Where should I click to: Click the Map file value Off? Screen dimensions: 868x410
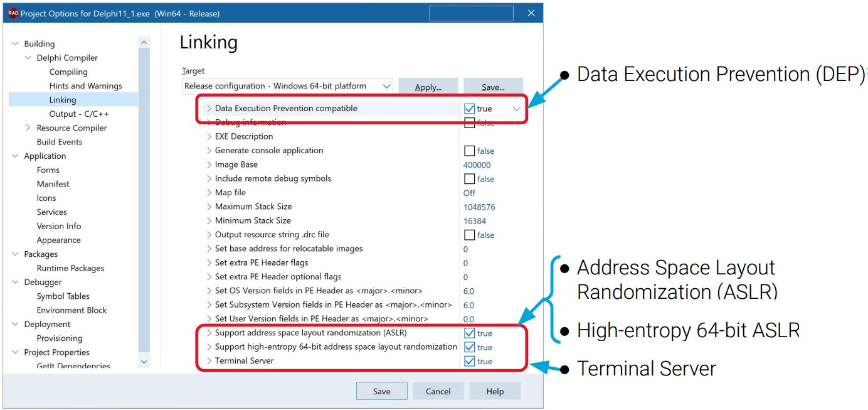coord(470,193)
